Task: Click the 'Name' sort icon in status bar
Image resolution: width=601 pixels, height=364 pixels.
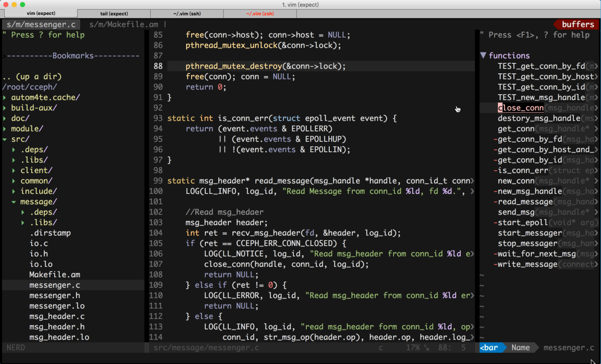Action: (519, 348)
